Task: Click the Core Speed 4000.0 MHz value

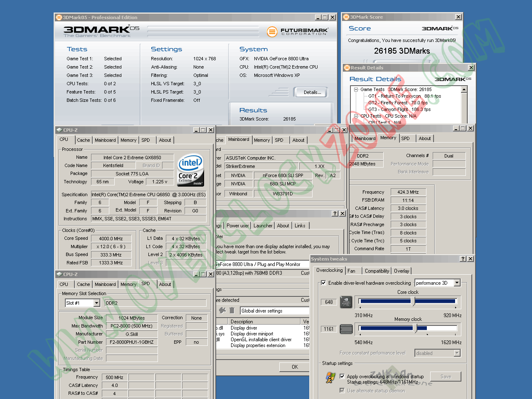Action: tap(111, 239)
